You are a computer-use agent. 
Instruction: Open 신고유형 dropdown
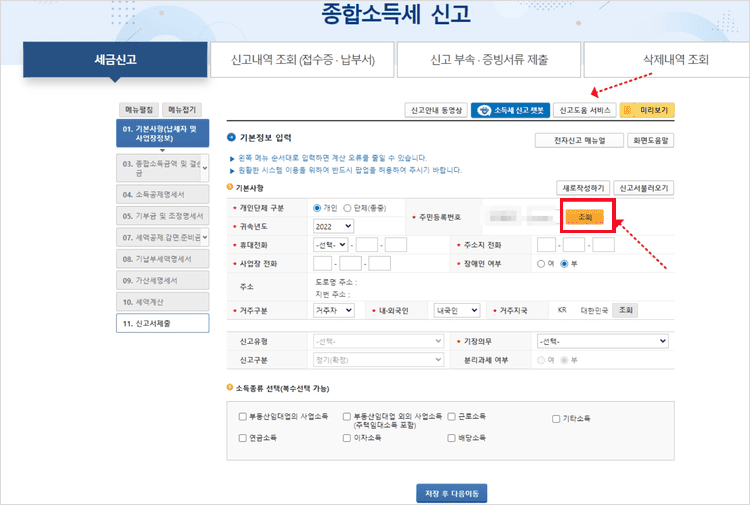coord(378,341)
